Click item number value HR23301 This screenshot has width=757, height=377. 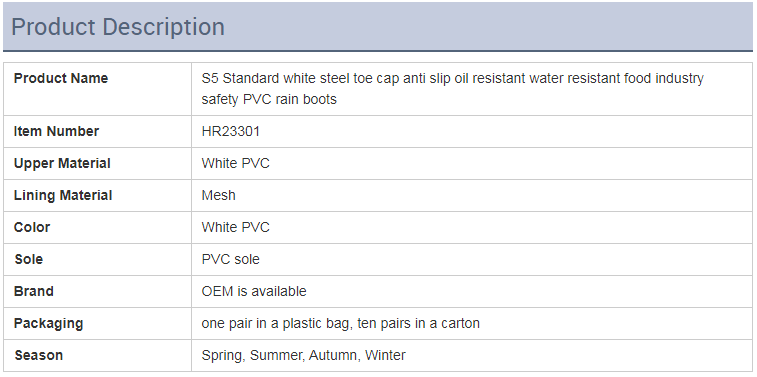[x=231, y=131]
